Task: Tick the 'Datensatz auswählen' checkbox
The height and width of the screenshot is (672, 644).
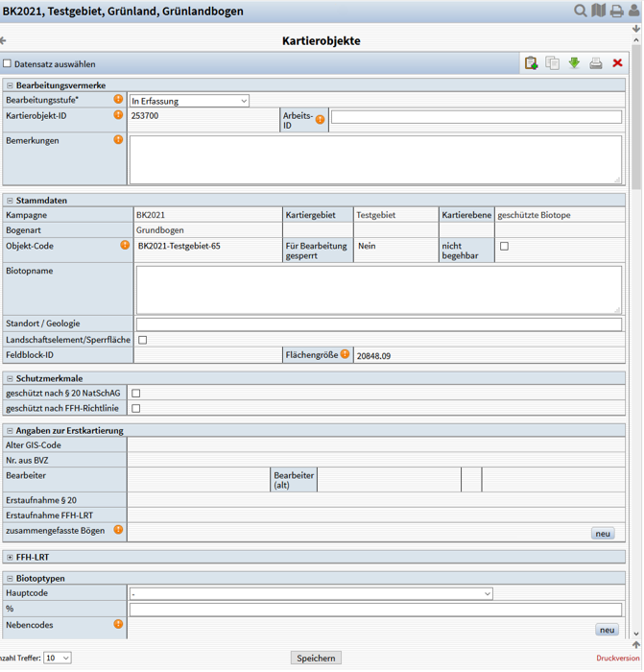Action: click(x=8, y=64)
